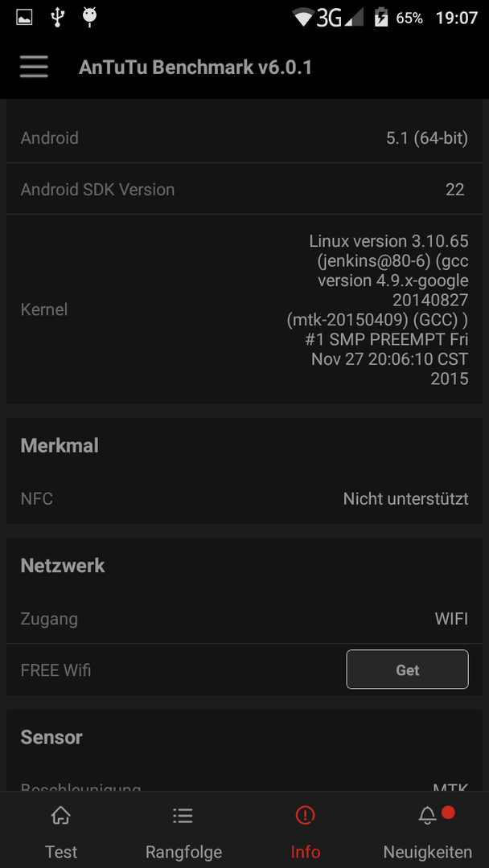Tap the WiFi signal status icon
This screenshot has height=868, width=489.
pyautogui.click(x=304, y=18)
